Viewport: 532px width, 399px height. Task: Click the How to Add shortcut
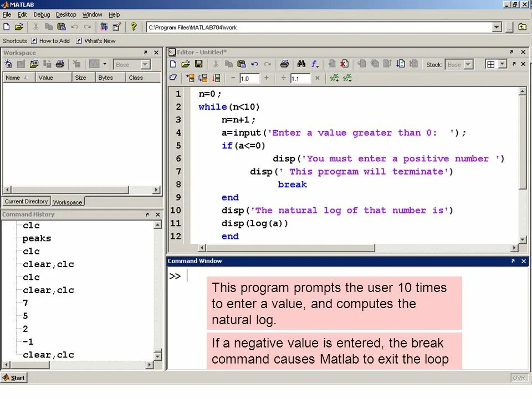(50, 40)
